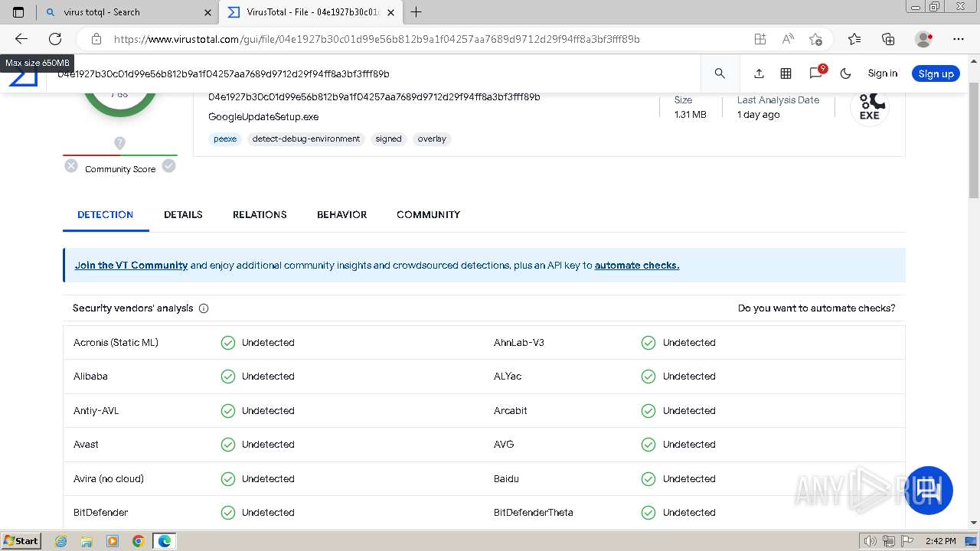
Task: Click the Security vendors' analysis info icon
Action: 204,308
